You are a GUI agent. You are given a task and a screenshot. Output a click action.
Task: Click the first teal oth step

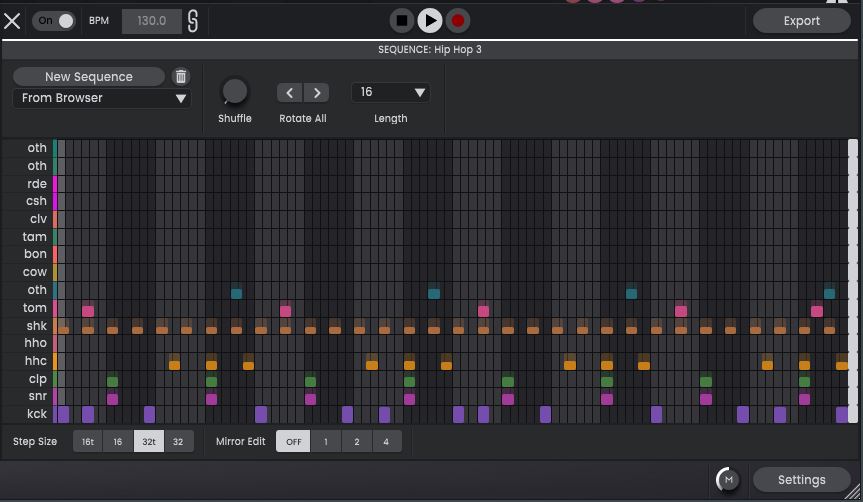coord(236,293)
